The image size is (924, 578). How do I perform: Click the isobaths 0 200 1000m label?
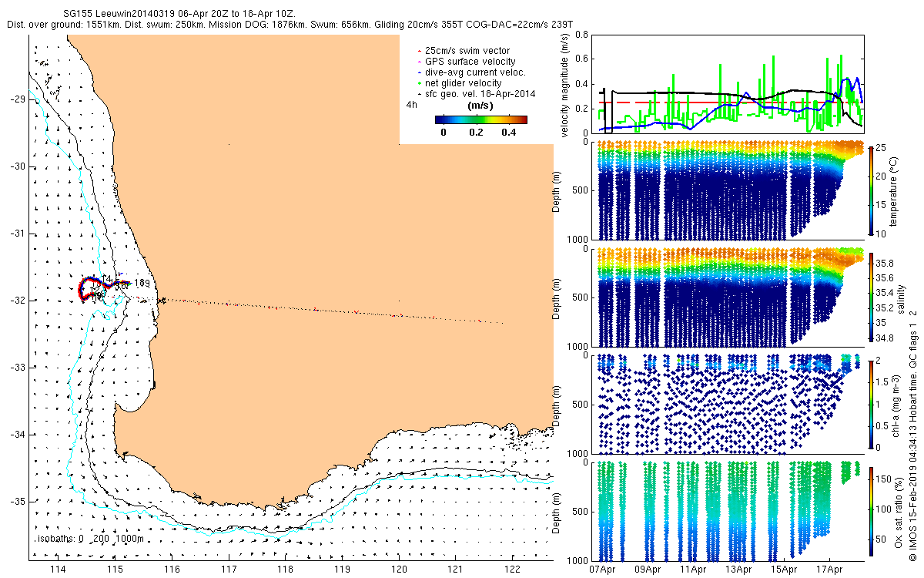tap(89, 539)
